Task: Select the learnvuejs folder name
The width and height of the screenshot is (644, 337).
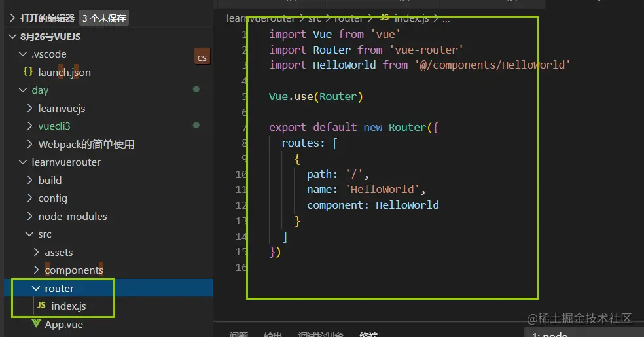Action: point(62,109)
